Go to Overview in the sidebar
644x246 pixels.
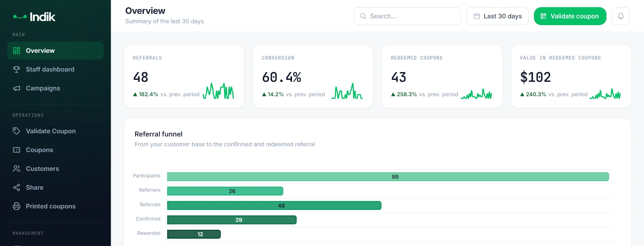[55, 51]
